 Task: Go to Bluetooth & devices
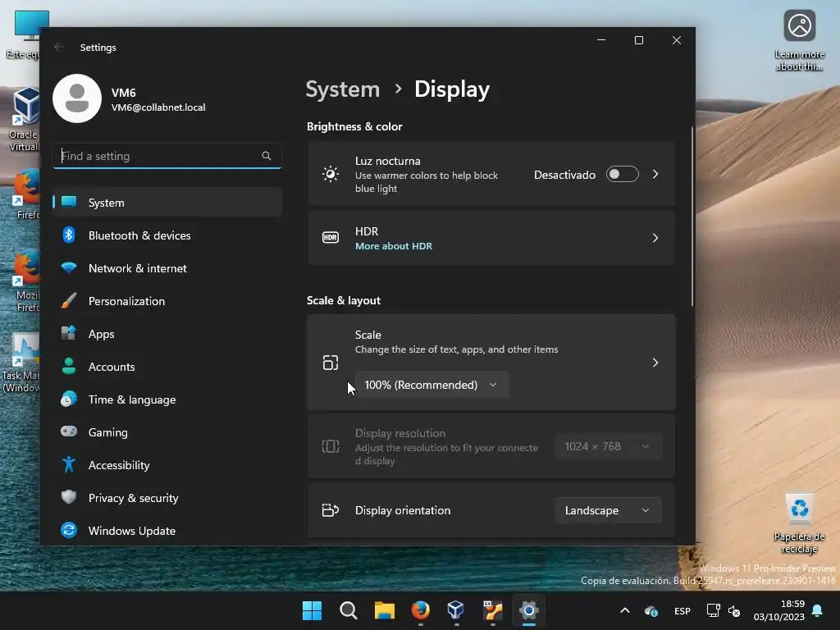167,235
